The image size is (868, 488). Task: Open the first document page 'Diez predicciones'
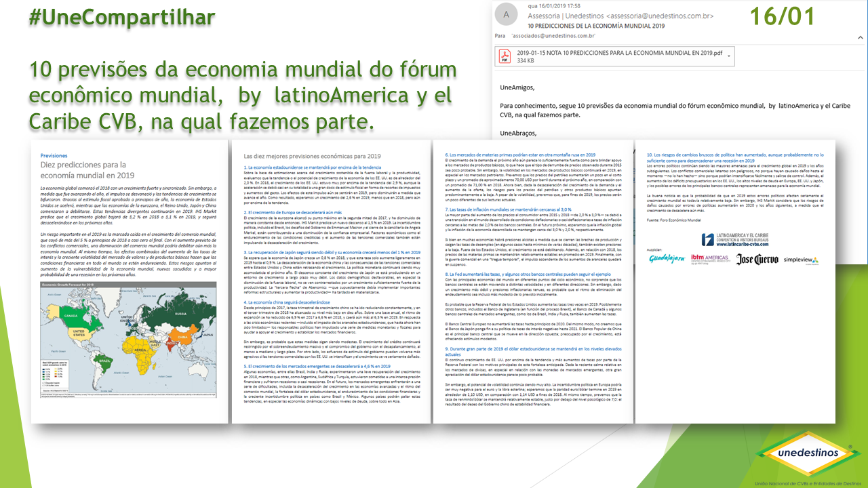point(129,281)
